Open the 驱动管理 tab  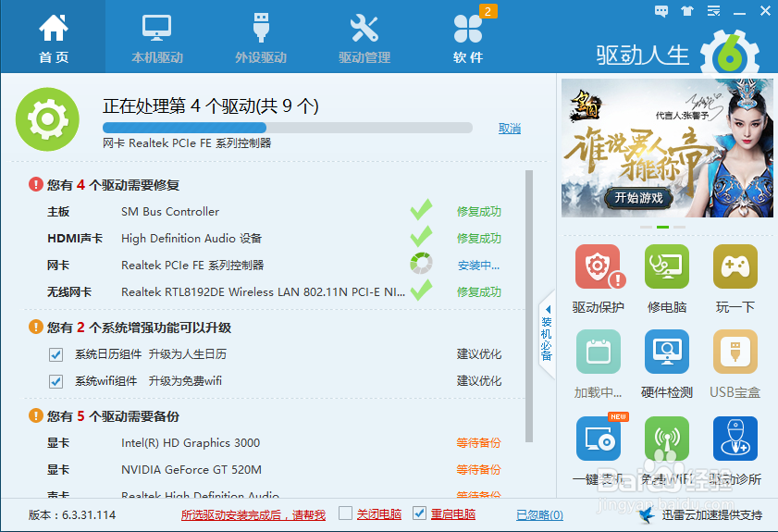(x=364, y=38)
